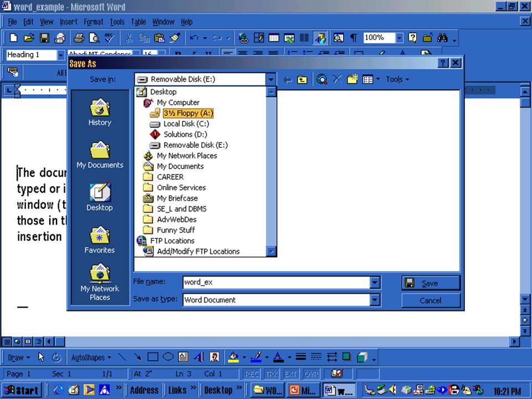This screenshot has width=532, height=399.
Task: Open the Draw dropdown menu
Action: coord(19,357)
